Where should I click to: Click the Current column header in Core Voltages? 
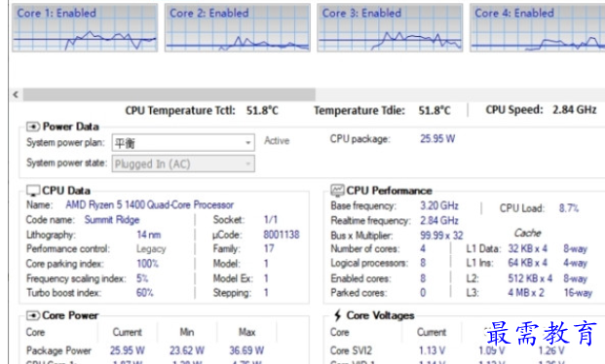click(432, 332)
